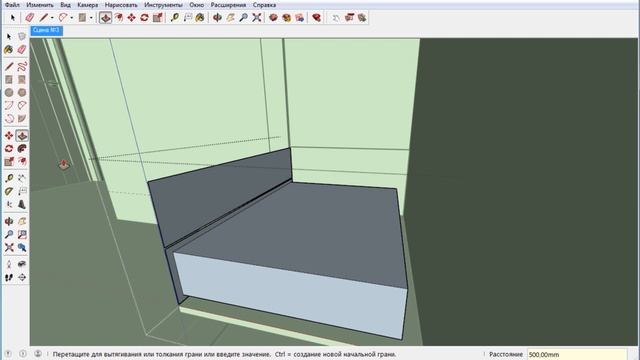Select the Axes tool
The width and height of the screenshot is (640, 360).
tap(9, 204)
